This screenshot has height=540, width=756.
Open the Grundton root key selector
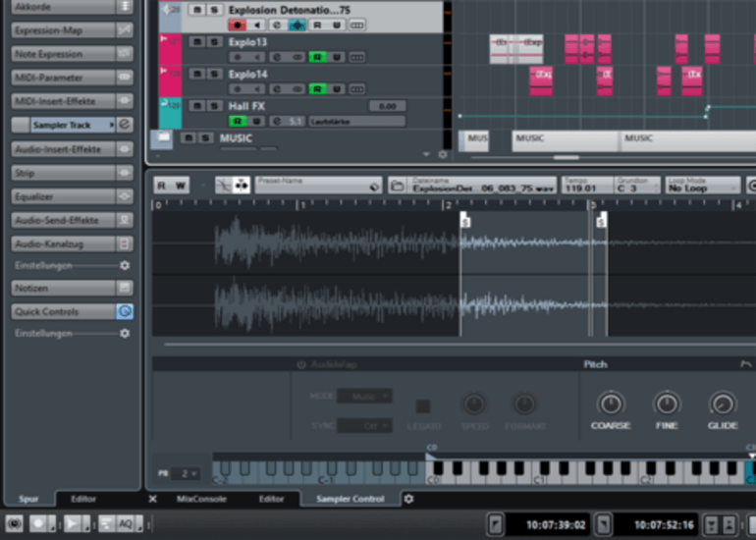coord(634,186)
